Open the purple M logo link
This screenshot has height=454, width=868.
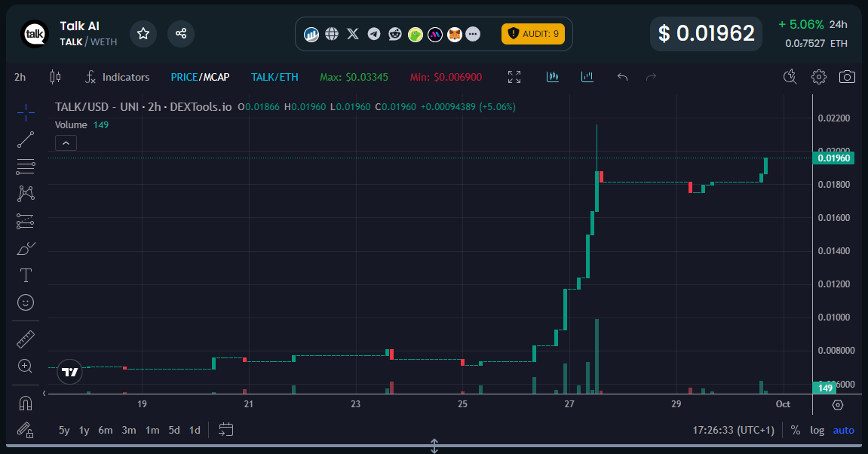[435, 35]
